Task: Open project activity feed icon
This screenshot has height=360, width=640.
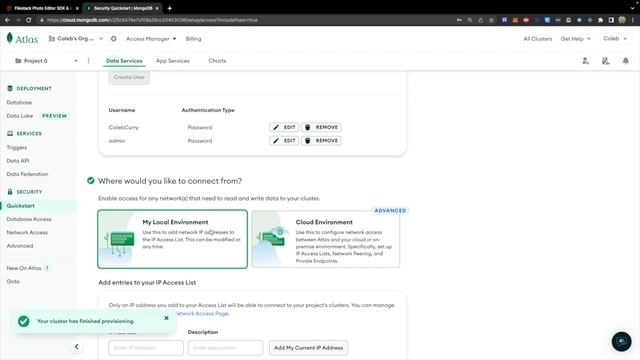Action: (605, 61)
